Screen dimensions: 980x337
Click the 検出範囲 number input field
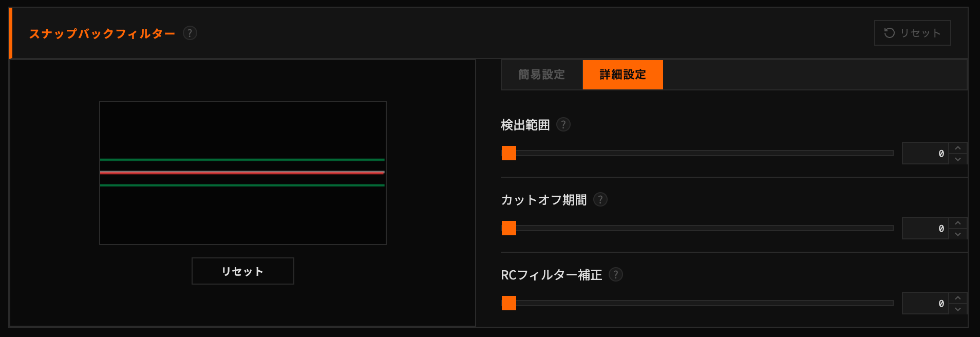click(x=925, y=153)
